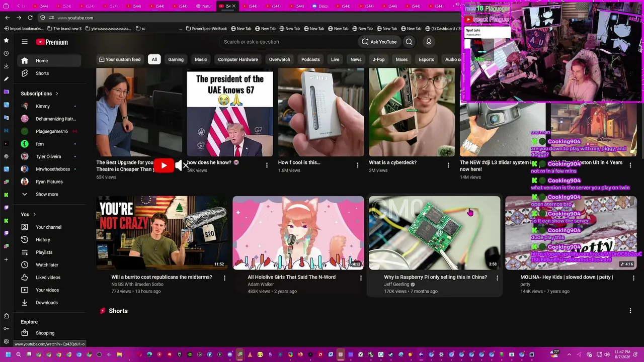Select the Overwatch filter chip

click(x=279, y=59)
